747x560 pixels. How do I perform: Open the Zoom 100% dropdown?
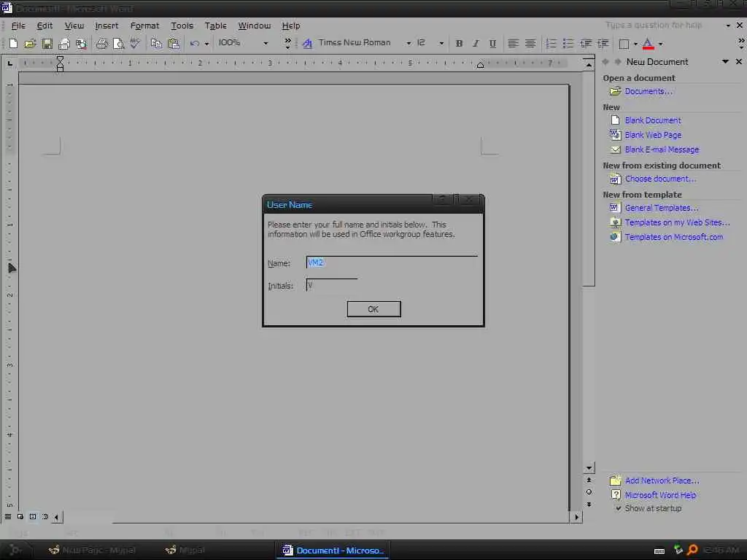click(x=266, y=43)
